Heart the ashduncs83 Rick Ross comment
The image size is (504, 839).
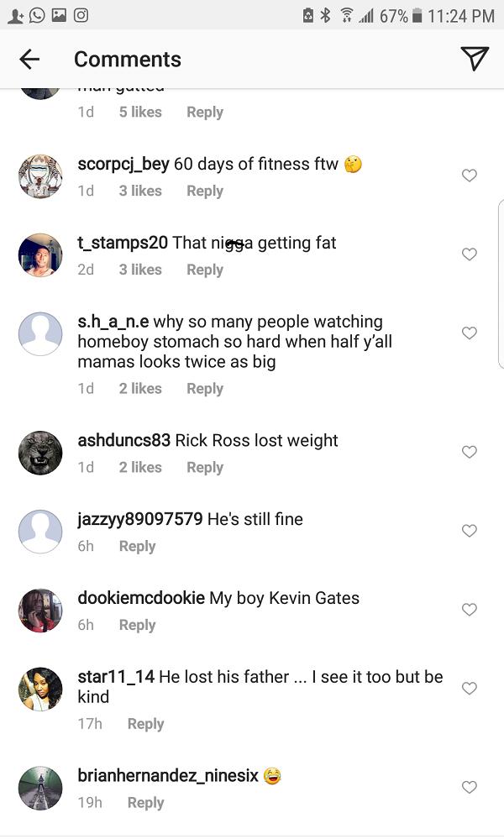pyautogui.click(x=470, y=452)
